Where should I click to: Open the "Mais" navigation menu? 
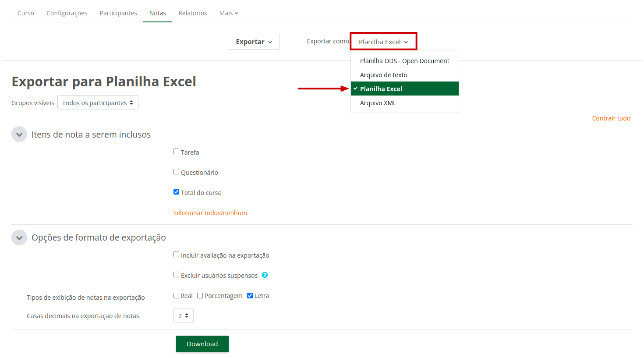click(228, 13)
